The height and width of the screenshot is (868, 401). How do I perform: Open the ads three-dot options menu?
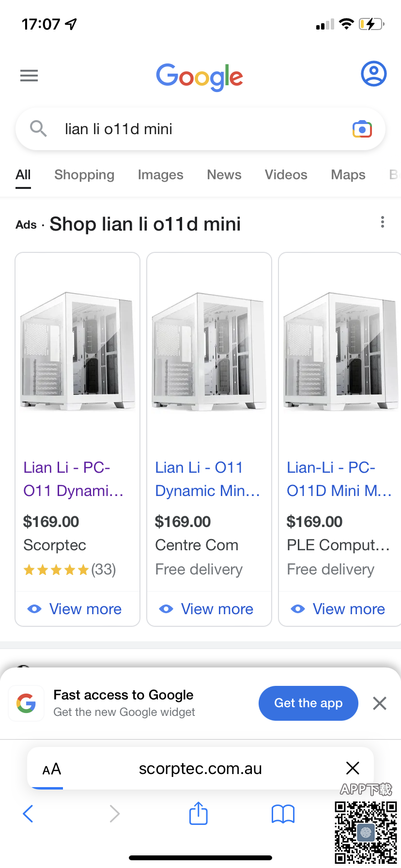pos(383,222)
